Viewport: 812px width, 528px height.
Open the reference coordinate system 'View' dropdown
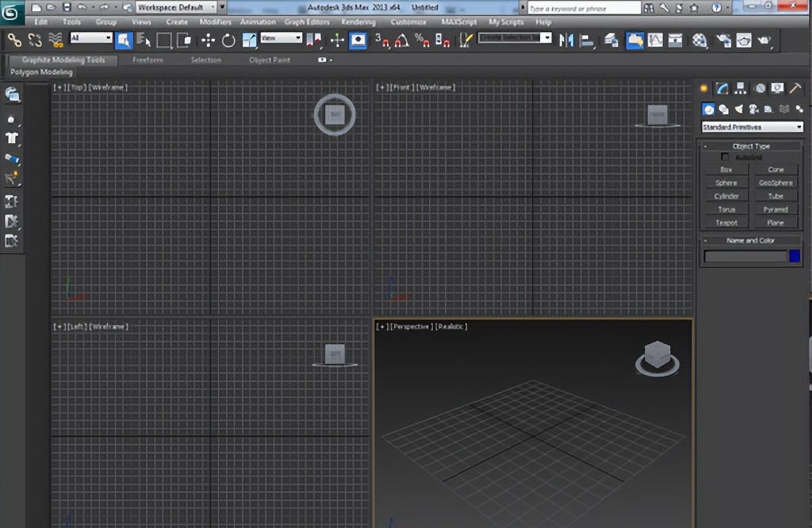(281, 38)
